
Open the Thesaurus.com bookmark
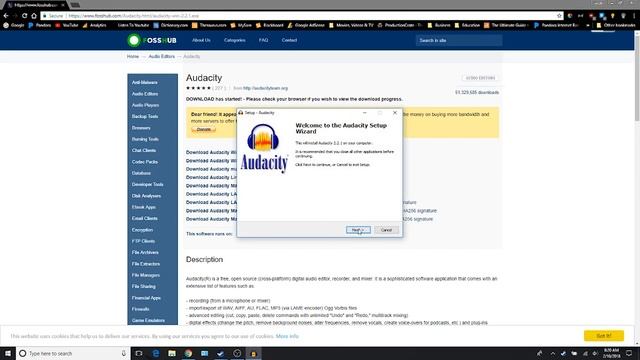[x=209, y=25]
